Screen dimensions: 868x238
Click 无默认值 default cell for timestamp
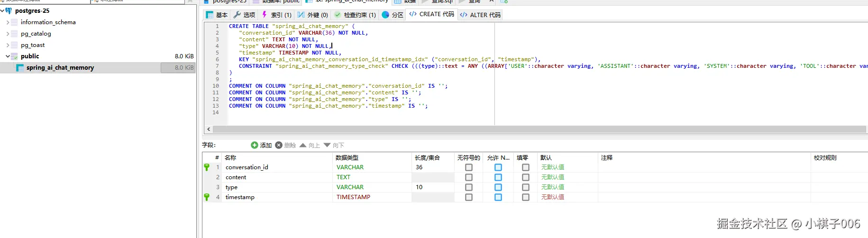(568, 197)
